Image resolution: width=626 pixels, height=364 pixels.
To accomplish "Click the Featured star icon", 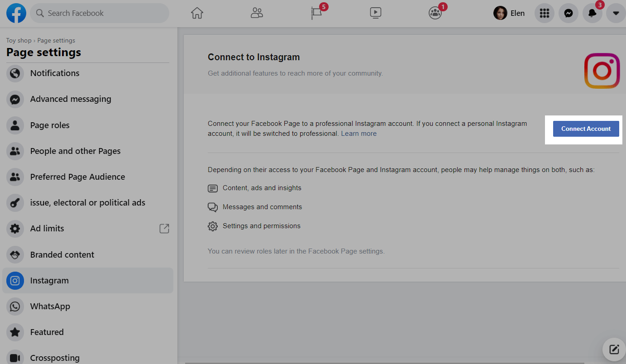I will click(15, 332).
